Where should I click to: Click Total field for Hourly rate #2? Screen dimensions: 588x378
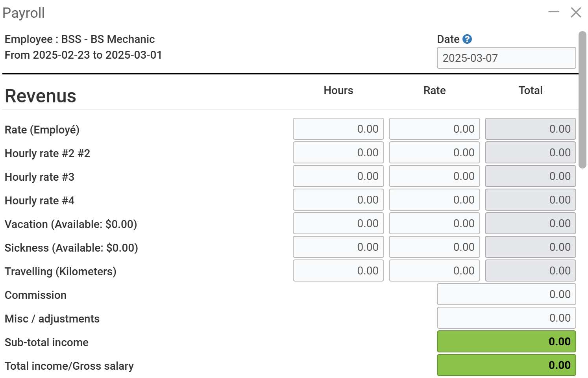pyautogui.click(x=530, y=152)
